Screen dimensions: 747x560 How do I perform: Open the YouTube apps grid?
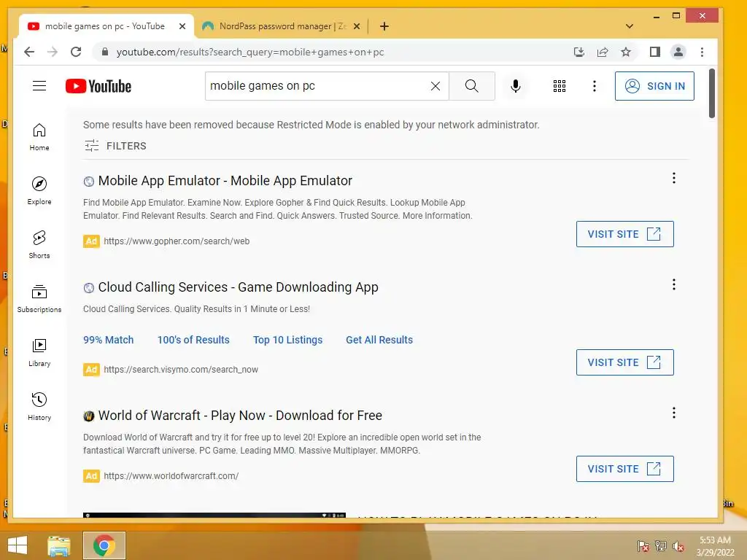tap(560, 86)
